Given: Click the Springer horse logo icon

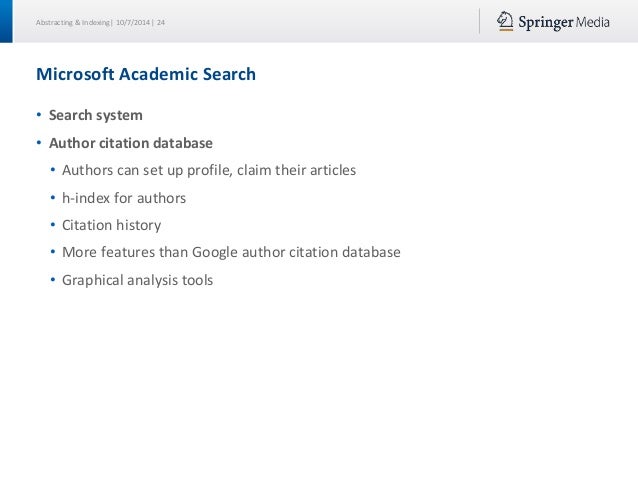Looking at the screenshot, I should (505, 21).
